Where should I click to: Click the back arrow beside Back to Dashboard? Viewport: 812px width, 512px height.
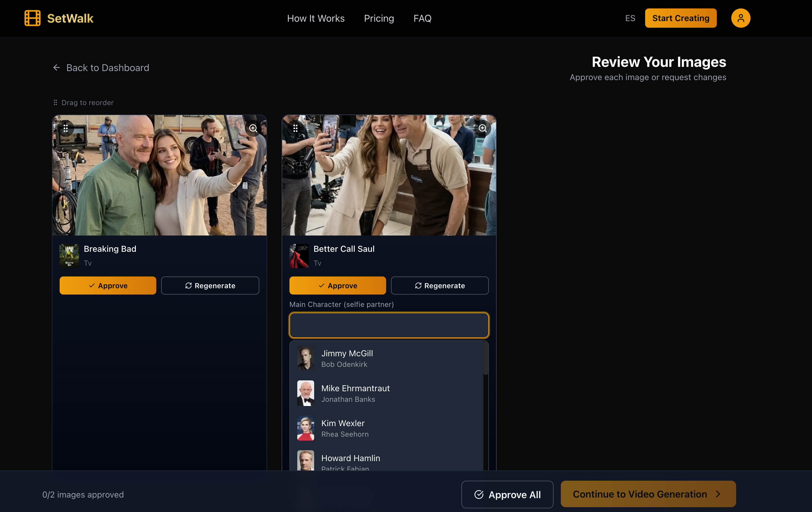(x=57, y=68)
